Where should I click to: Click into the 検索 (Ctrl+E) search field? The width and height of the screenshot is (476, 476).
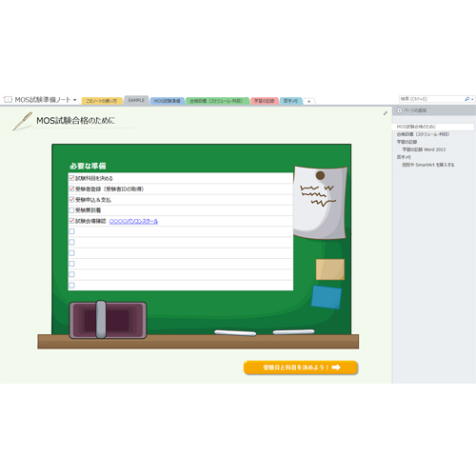tap(431, 99)
